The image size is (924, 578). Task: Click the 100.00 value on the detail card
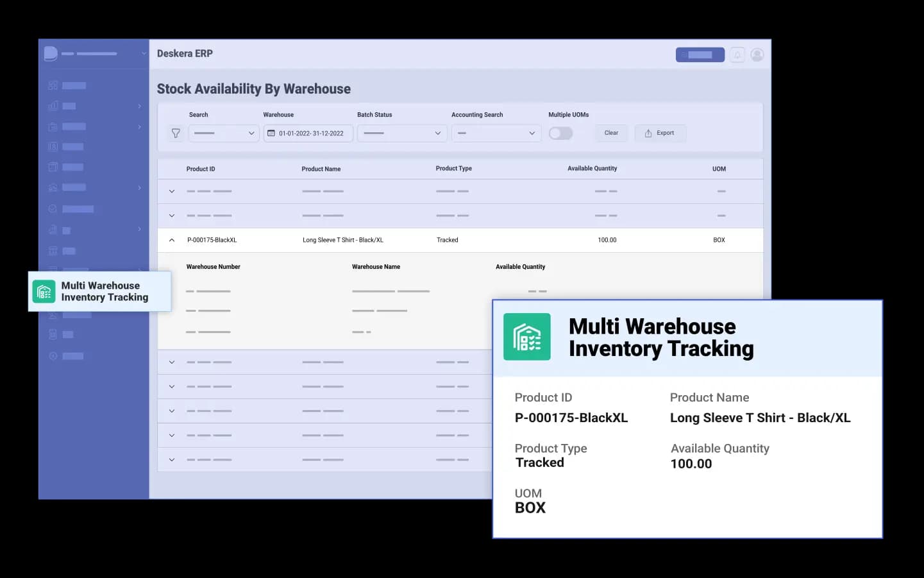coord(691,464)
